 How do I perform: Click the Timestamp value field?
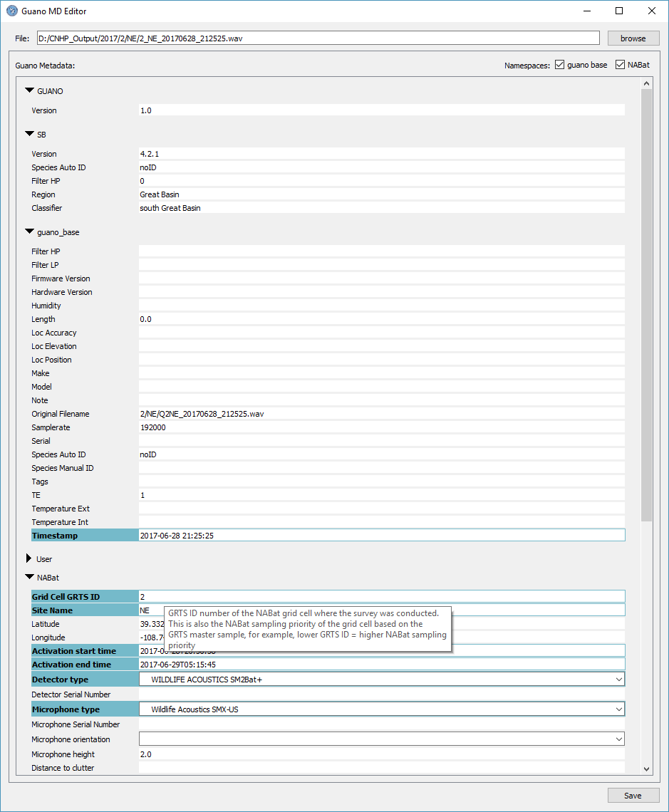click(x=381, y=536)
